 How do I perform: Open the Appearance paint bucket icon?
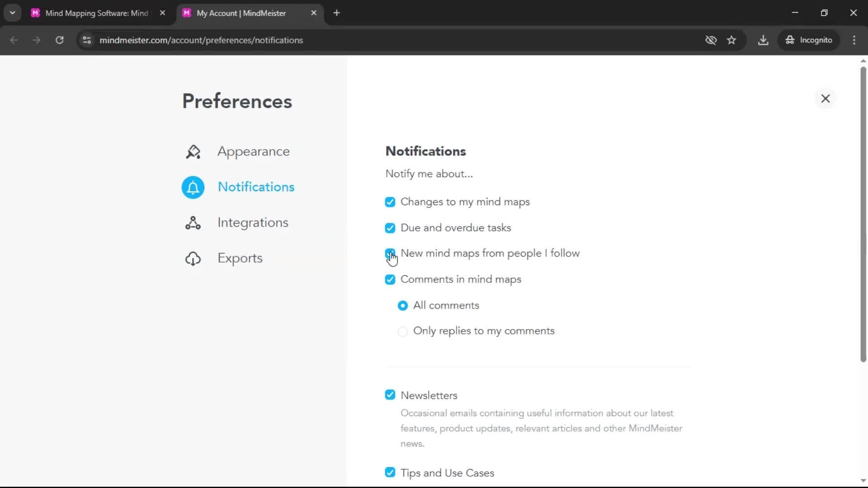pos(193,152)
